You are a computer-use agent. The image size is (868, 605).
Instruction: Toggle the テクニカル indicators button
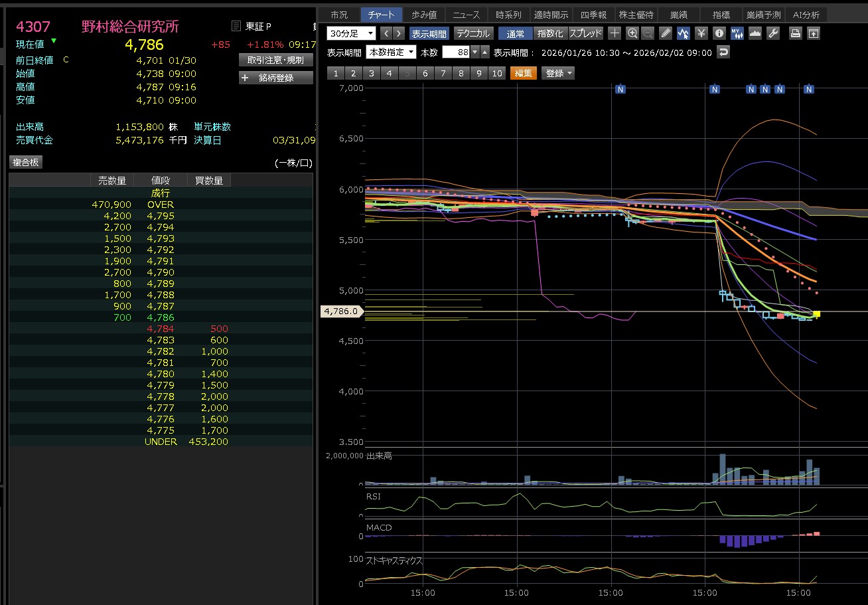click(473, 33)
